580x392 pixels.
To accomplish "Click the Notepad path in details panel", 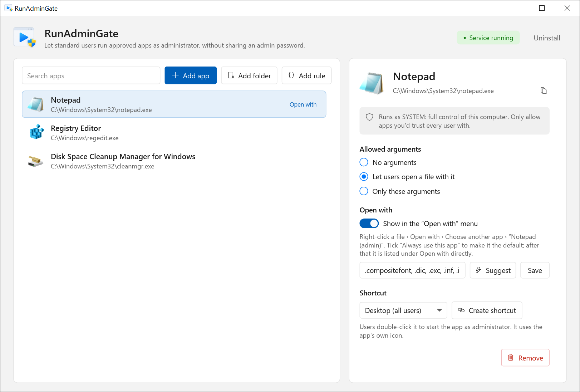I will click(x=443, y=91).
